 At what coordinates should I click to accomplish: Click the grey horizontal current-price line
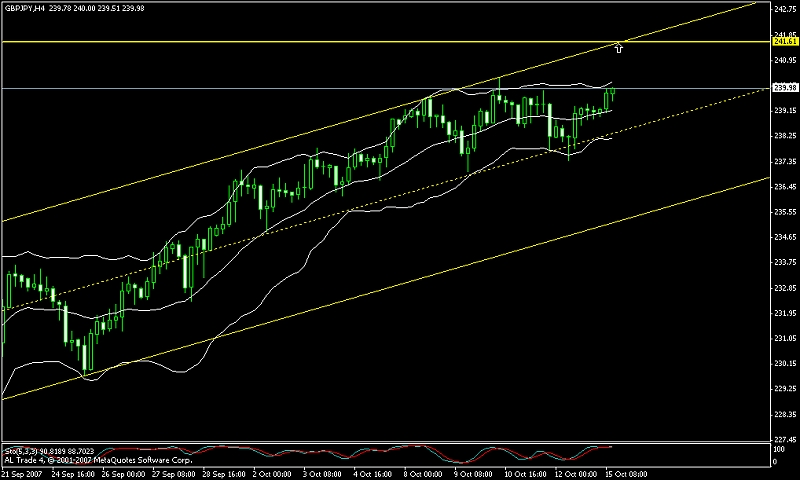(x=385, y=89)
